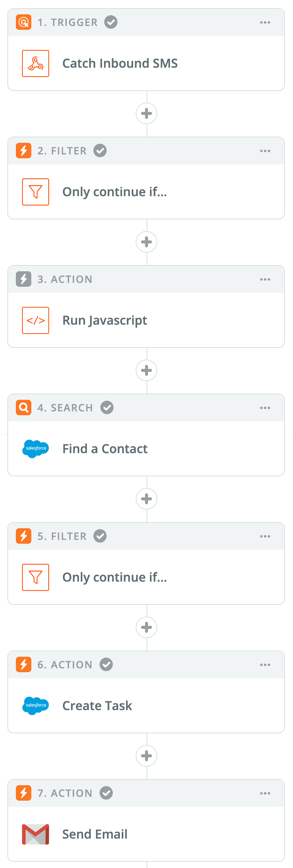The image size is (293, 868).
Task: Click the Only continue if... text in step 5
Action: point(114,577)
